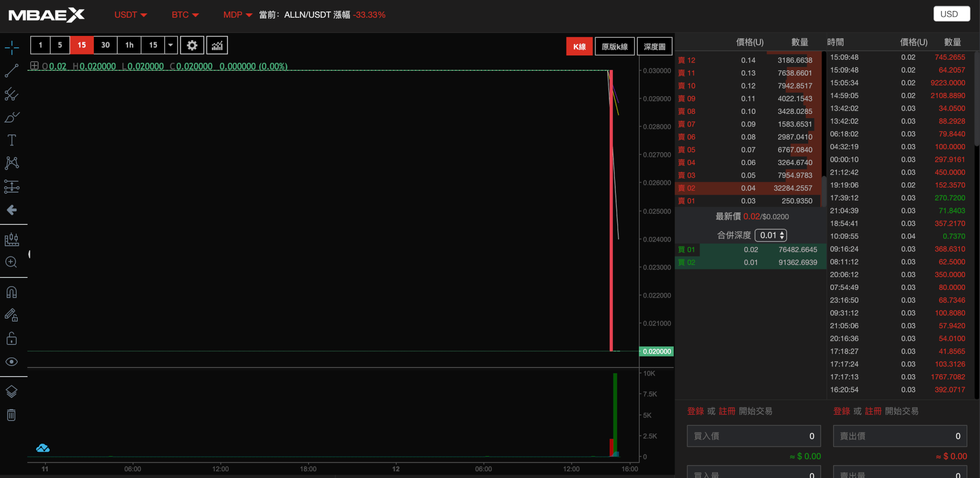Toggle hide all drawings eye icon

click(x=11, y=362)
